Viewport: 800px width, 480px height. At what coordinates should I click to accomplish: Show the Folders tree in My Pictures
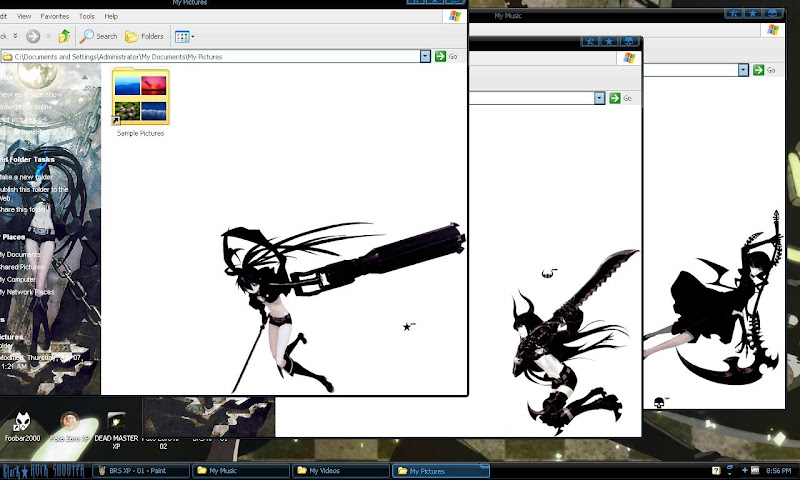pos(144,36)
